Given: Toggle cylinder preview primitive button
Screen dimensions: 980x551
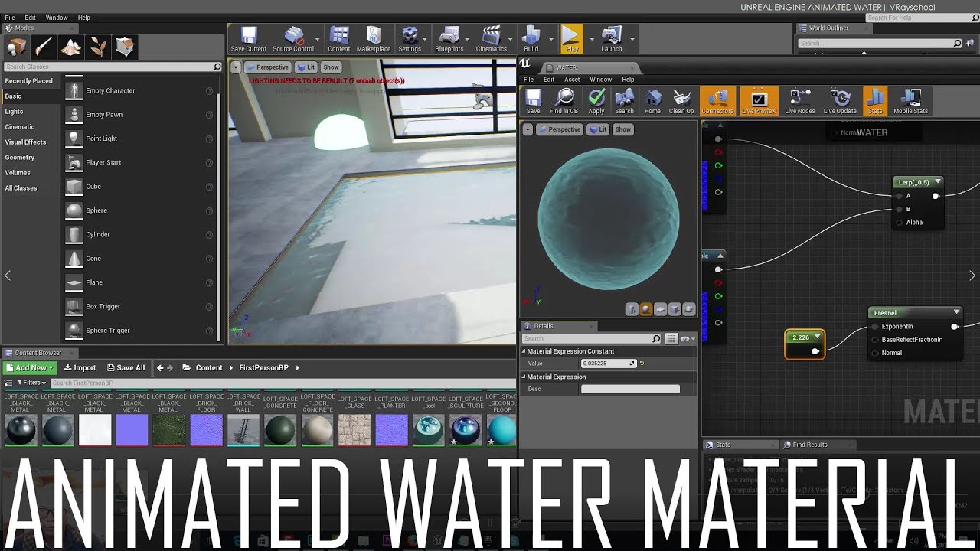Looking at the screenshot, I should (631, 309).
